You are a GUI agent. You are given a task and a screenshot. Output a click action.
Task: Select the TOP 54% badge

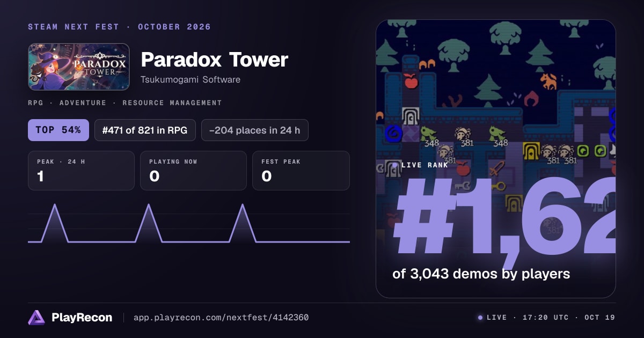coord(58,130)
